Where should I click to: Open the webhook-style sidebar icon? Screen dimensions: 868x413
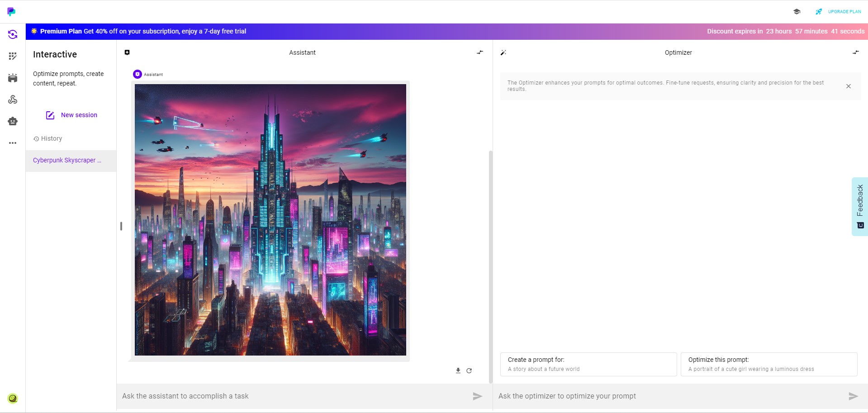point(13,100)
